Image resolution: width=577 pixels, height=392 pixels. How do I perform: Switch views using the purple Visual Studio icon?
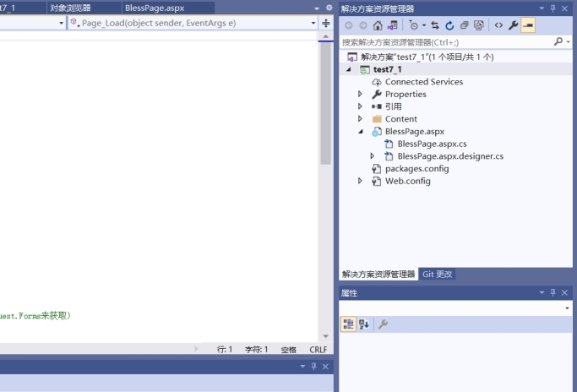coord(392,25)
